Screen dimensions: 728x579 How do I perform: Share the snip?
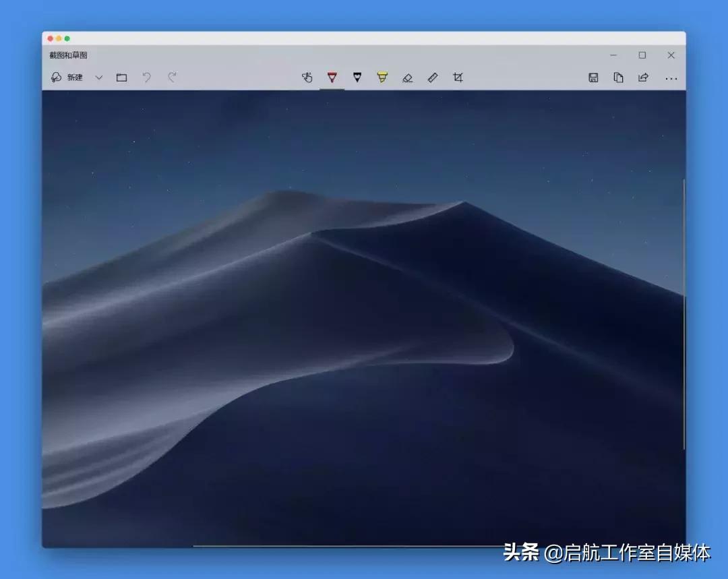643,77
